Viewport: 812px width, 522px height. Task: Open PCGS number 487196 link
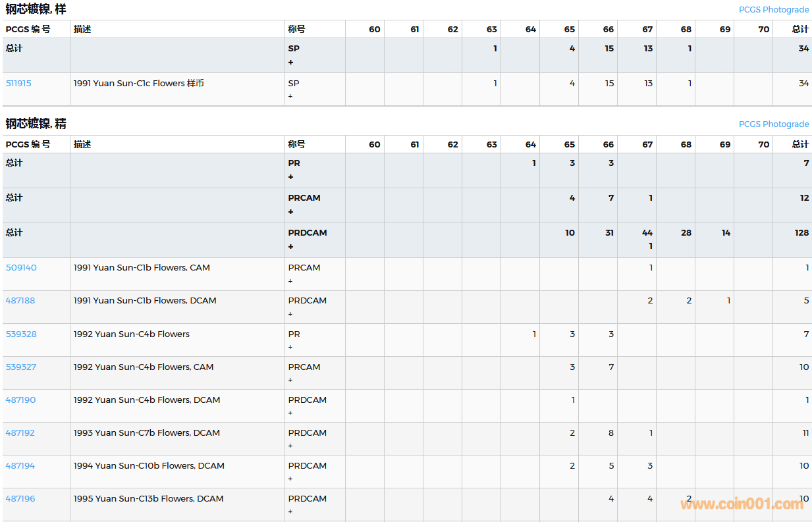pyautogui.click(x=20, y=499)
